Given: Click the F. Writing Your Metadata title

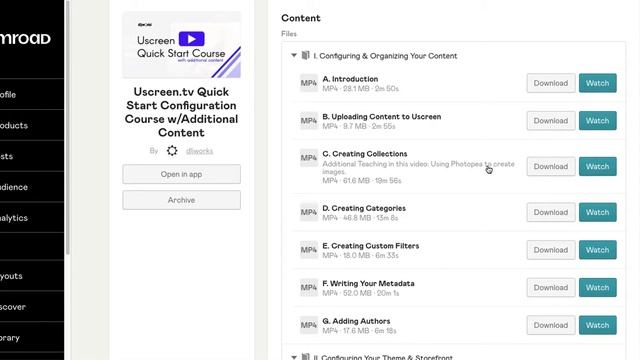Looking at the screenshot, I should tap(368, 283).
